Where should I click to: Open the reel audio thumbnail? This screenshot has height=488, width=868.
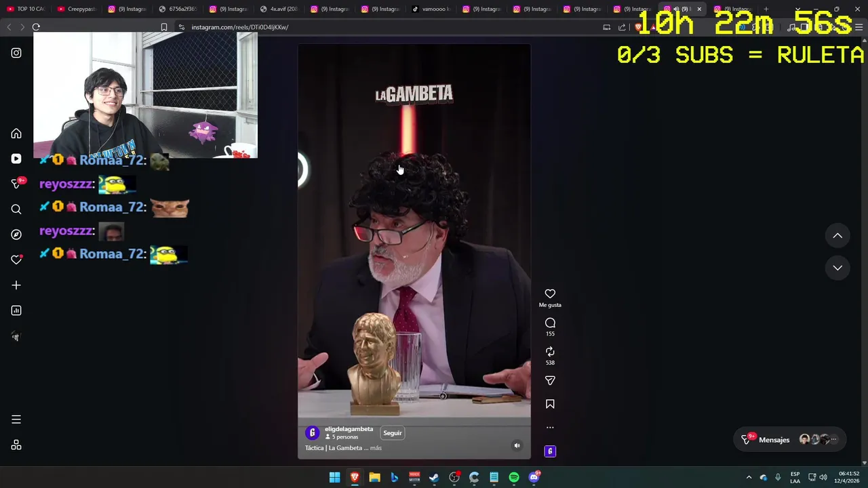[x=550, y=451]
